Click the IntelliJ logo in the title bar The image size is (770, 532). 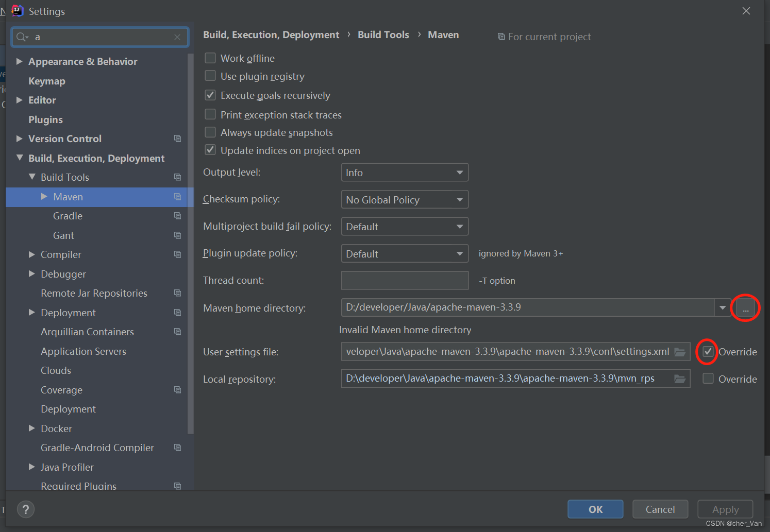click(x=17, y=11)
